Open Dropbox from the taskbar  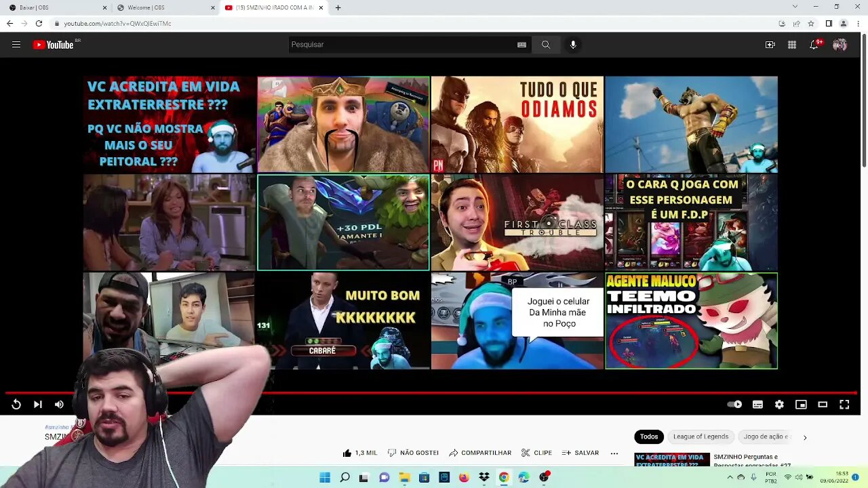(484, 477)
